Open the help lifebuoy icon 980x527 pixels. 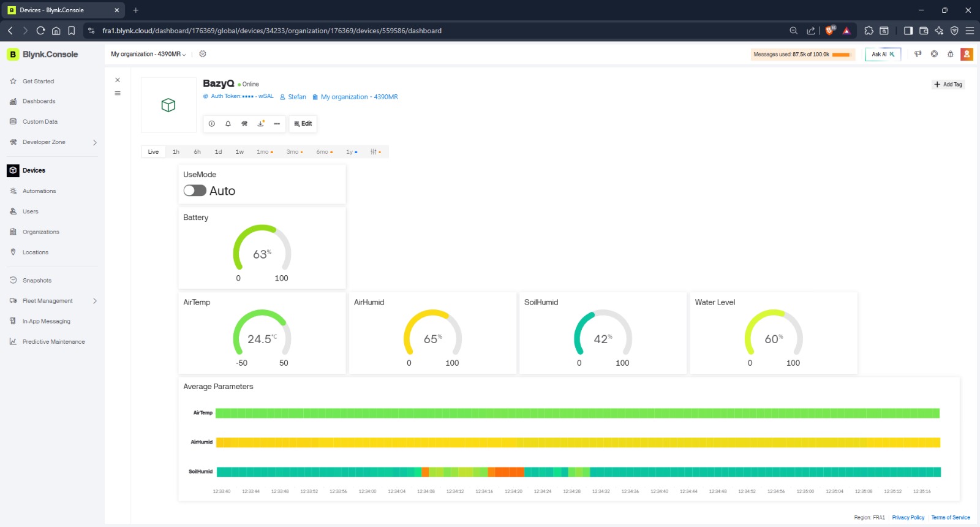coord(934,54)
